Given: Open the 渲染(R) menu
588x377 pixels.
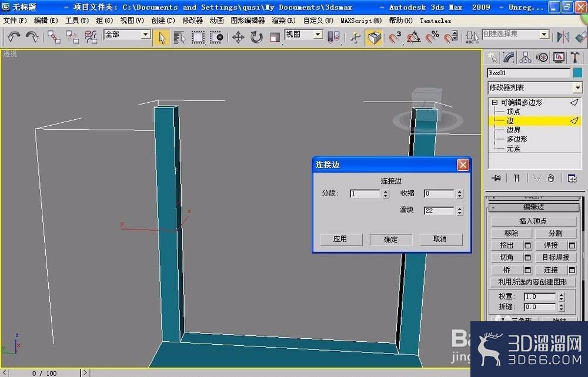Looking at the screenshot, I should 283,21.
